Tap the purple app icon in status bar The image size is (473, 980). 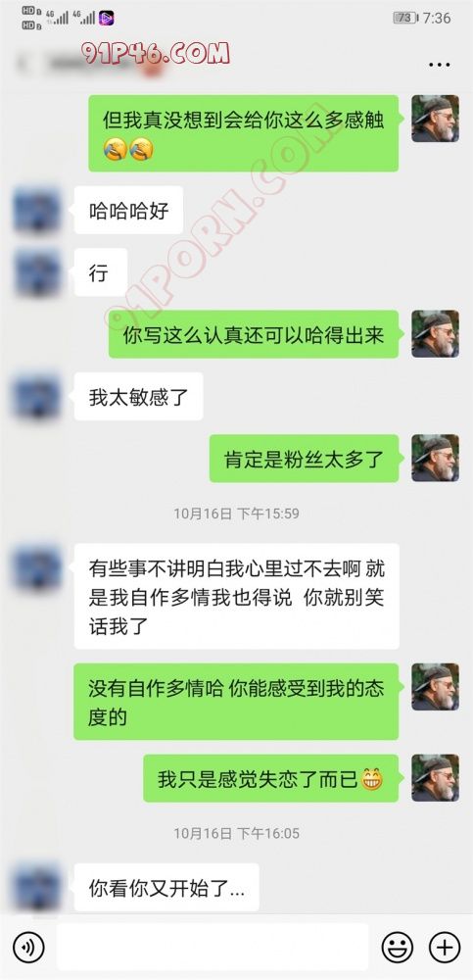(106, 18)
